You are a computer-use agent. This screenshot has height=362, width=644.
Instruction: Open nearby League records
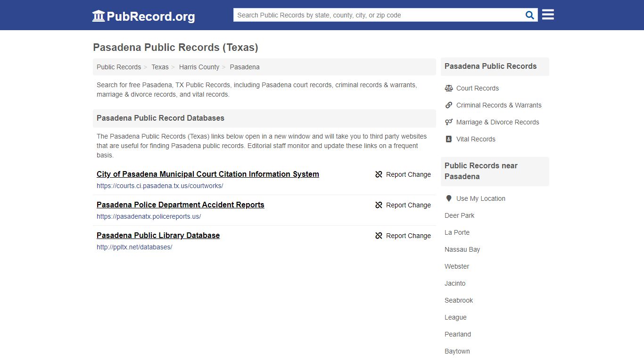pyautogui.click(x=455, y=317)
